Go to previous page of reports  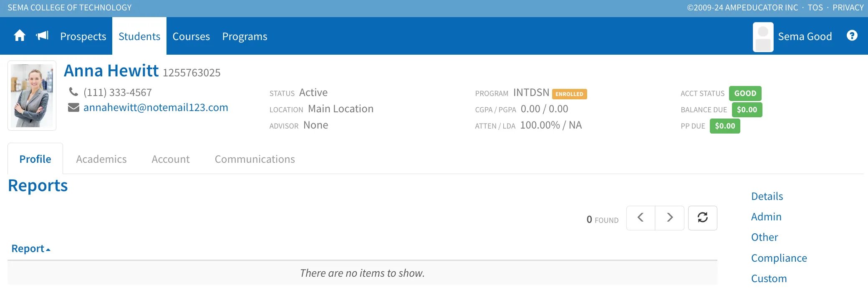[x=641, y=218]
